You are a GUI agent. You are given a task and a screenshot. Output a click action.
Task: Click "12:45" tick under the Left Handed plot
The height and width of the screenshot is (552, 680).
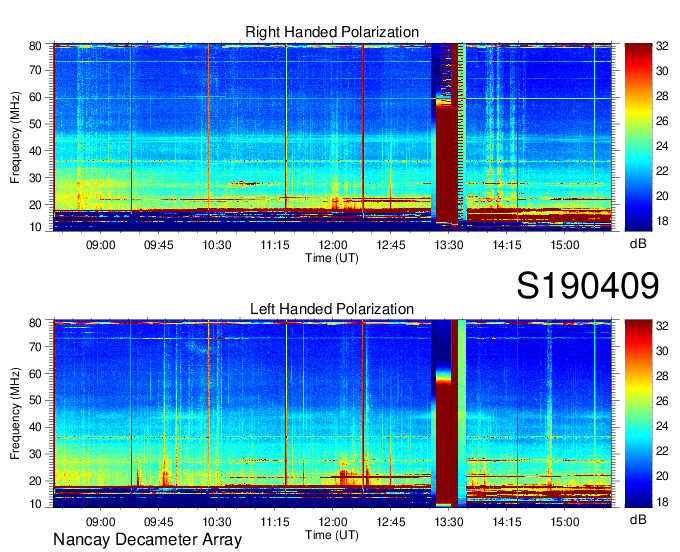point(391,522)
